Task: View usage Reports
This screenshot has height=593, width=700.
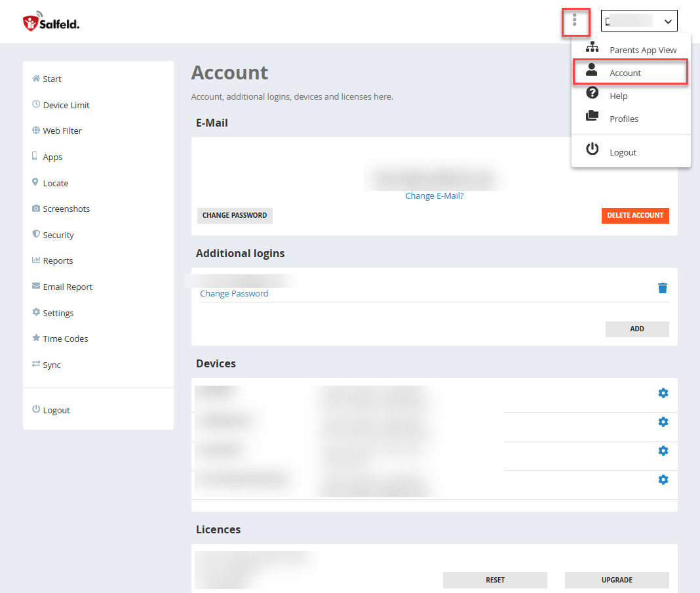Action: coord(58,260)
